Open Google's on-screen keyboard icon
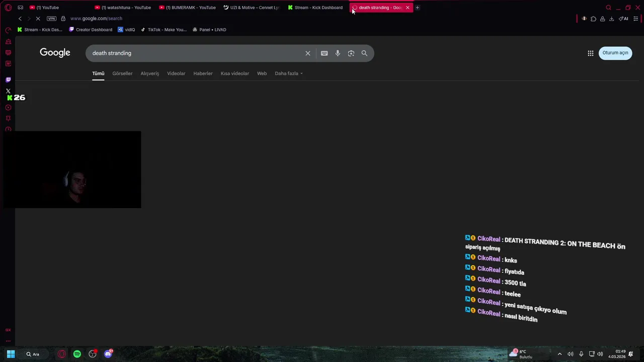This screenshot has width=644, height=362. (x=325, y=53)
